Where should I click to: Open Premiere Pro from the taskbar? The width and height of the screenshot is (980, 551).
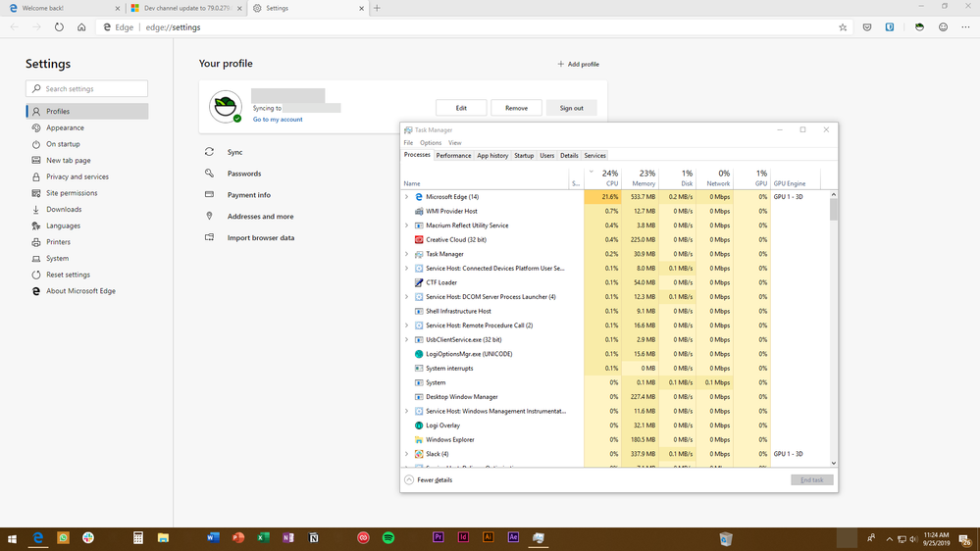point(438,538)
